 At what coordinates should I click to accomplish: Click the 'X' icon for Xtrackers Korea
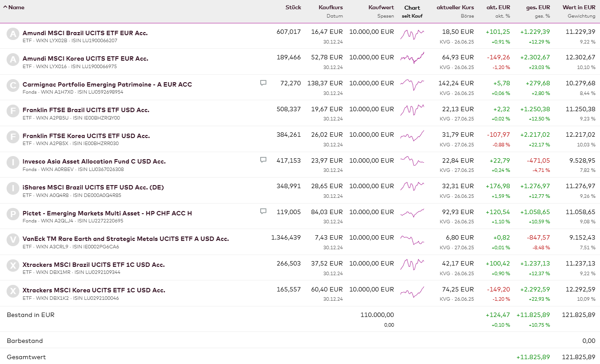13,291
